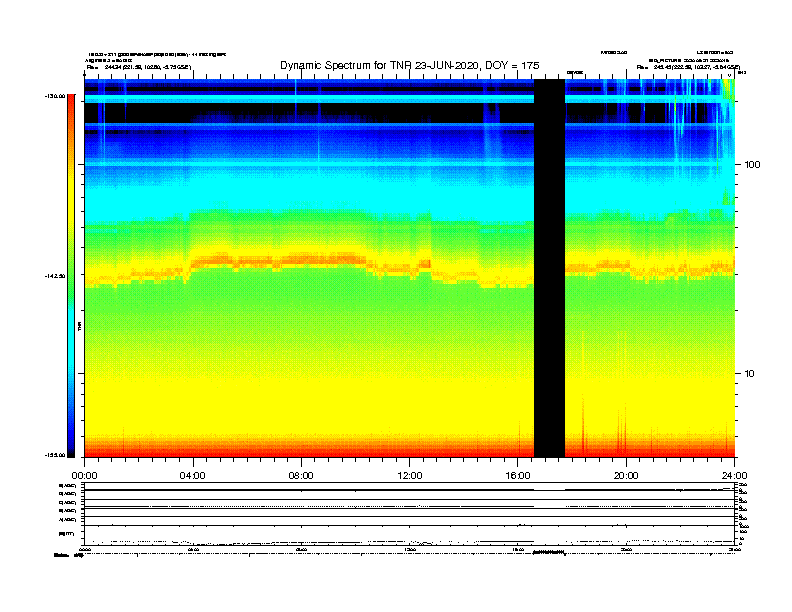Click the '16:00' time axis label
This screenshot has height=612, width=792.
point(518,476)
